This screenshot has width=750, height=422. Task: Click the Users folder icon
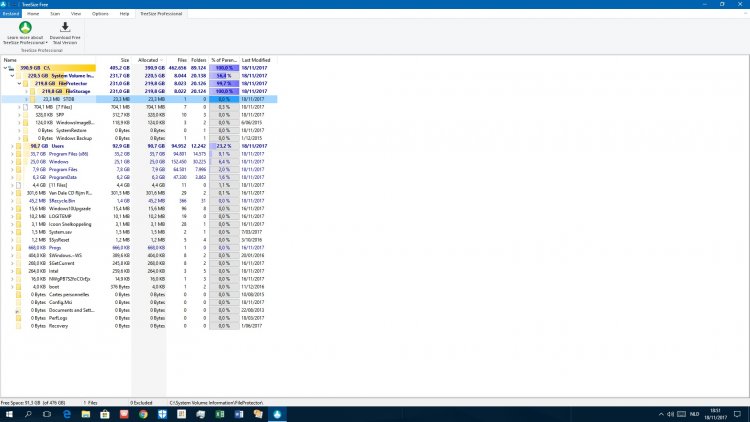pos(19,145)
